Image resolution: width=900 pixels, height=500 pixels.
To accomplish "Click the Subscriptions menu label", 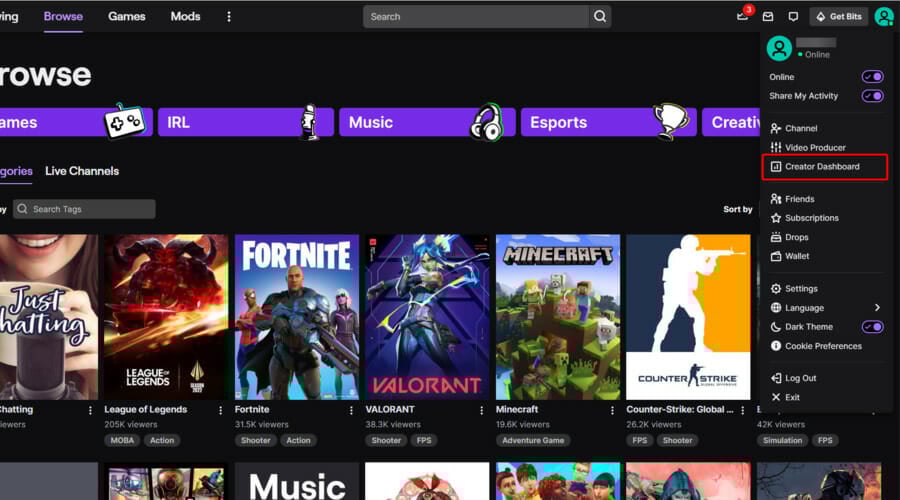I will [x=812, y=218].
